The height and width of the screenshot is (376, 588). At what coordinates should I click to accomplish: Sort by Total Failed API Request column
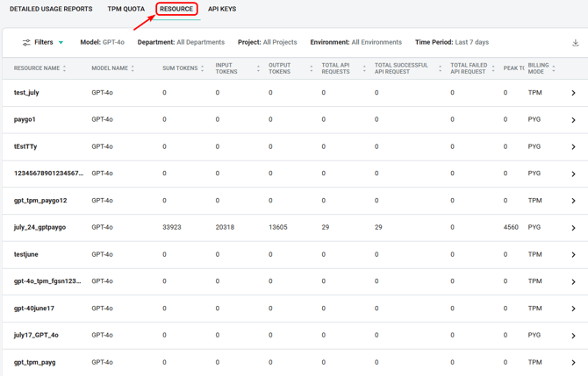[493, 68]
